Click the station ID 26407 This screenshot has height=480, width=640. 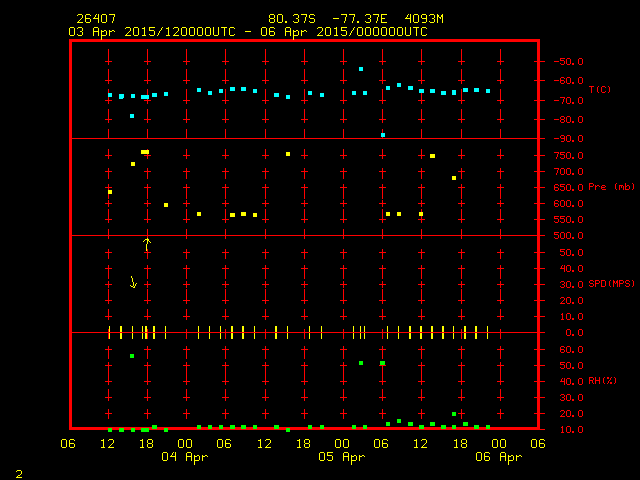click(95, 19)
